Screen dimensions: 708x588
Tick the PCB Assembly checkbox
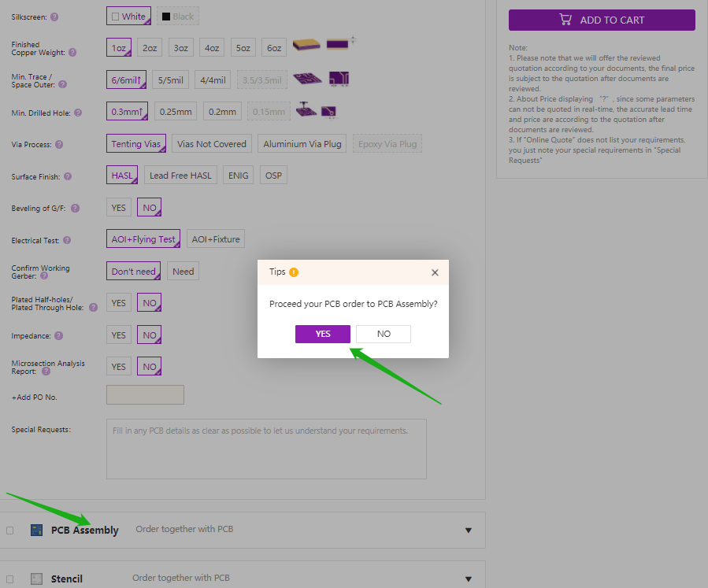(10, 530)
